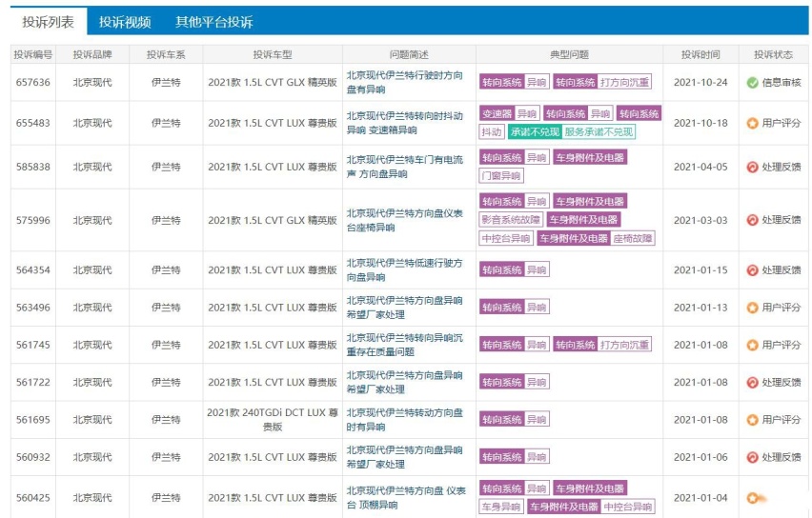Select complaint number 560425
The width and height of the screenshot is (812, 518).
pos(33,498)
